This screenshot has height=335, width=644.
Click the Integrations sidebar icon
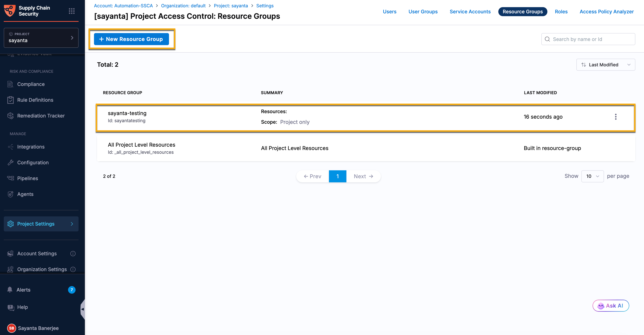[11, 147]
